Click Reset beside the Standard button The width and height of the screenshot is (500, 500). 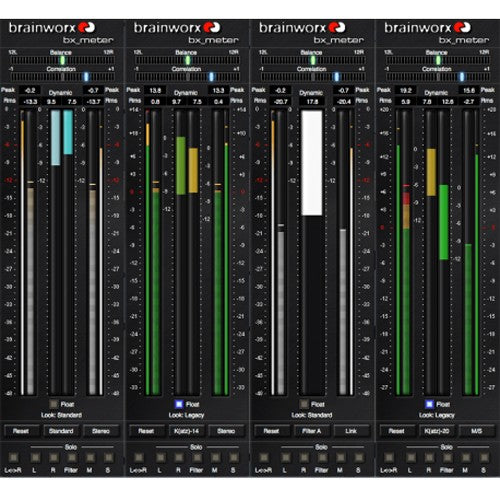pos(21,431)
